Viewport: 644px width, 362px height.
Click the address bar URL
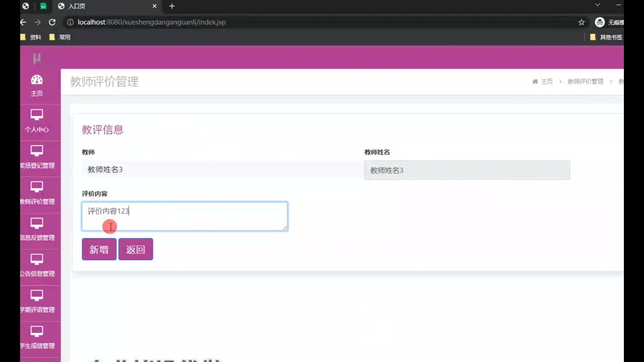click(152, 22)
